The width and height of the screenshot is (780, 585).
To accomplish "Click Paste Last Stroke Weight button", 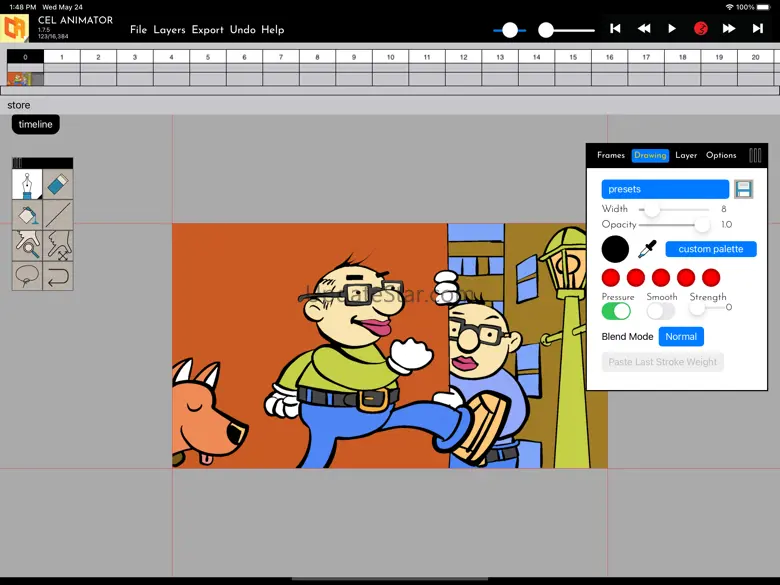I will 663,362.
